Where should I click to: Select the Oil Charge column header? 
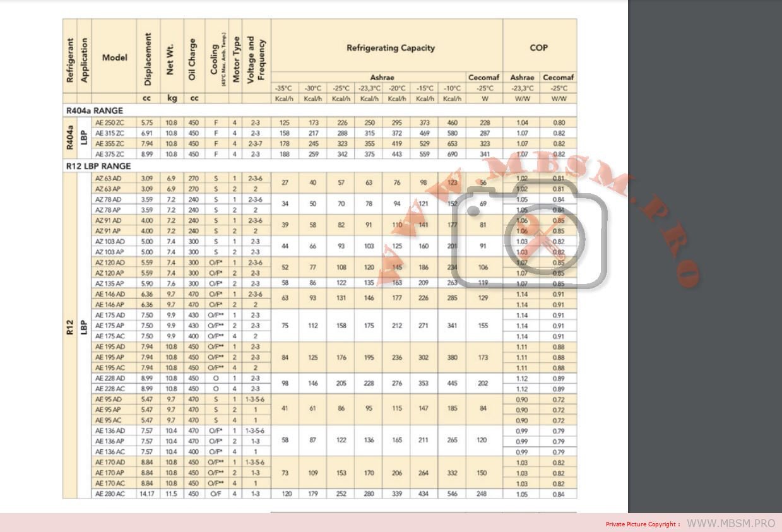coord(194,59)
